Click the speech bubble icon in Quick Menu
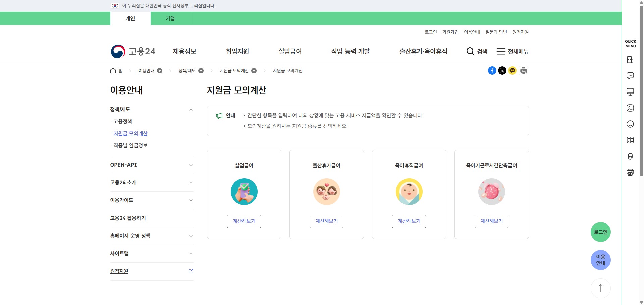Image resolution: width=644 pixels, height=305 pixels. [x=631, y=76]
